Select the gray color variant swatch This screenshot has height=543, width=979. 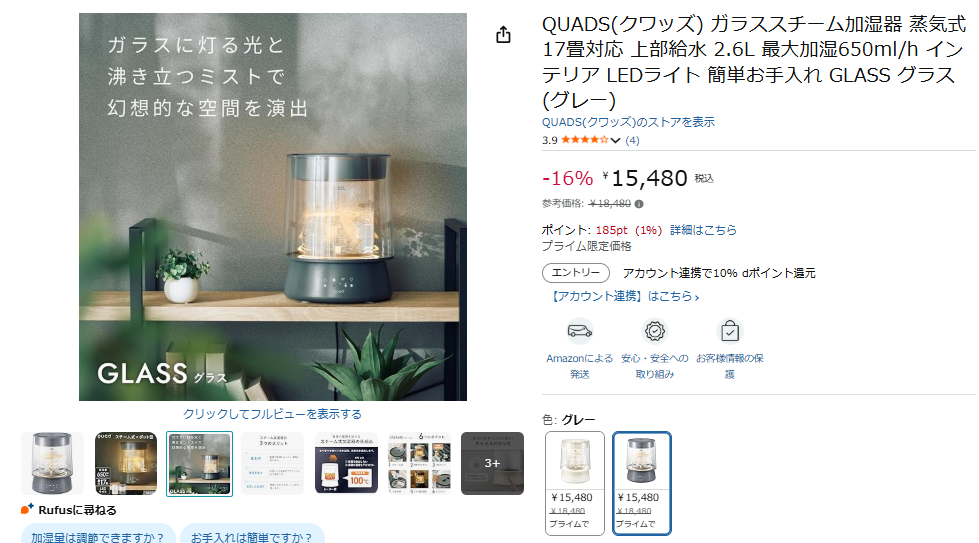point(642,483)
